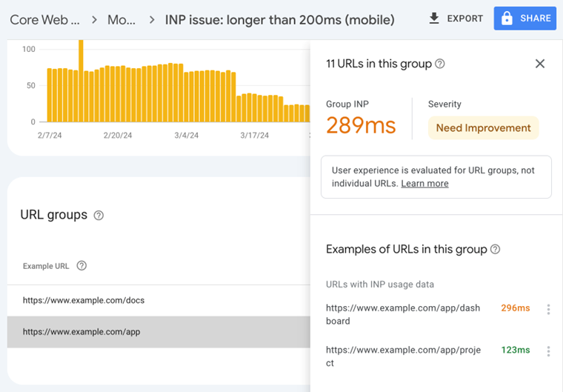Open the Learn more link
563x392 pixels.
coord(424,184)
